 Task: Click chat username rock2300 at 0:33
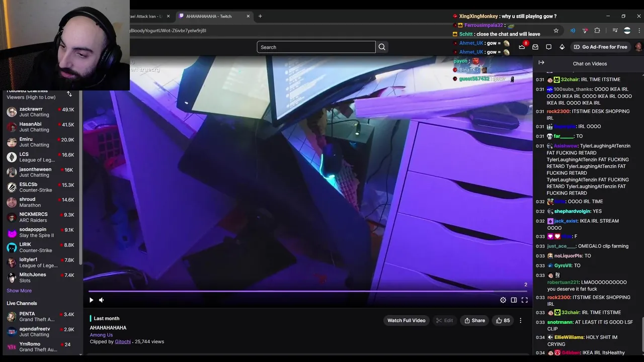(x=558, y=298)
